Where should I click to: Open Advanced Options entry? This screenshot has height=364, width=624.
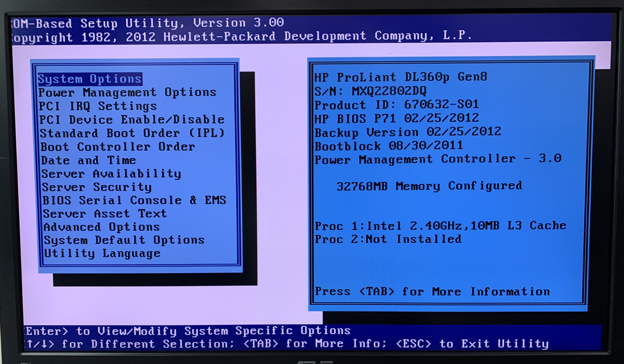102,227
